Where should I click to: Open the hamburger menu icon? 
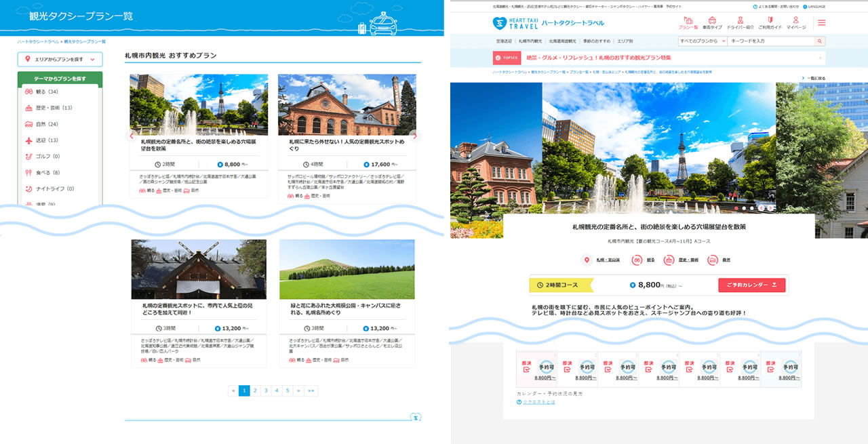click(x=821, y=22)
